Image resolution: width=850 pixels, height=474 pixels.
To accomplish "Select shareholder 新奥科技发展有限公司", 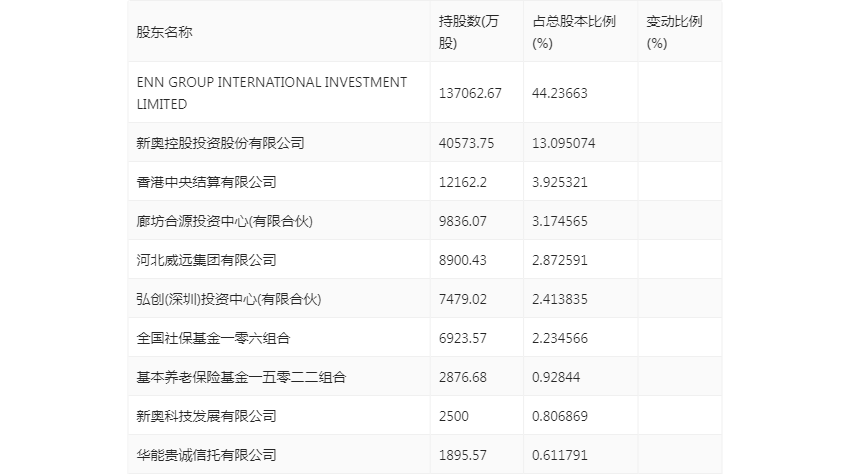I will pos(206,417).
